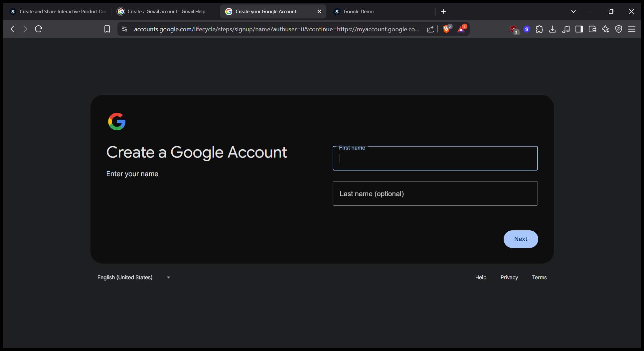Open a new tab with plus icon
The width and height of the screenshot is (644, 351).
tap(443, 12)
